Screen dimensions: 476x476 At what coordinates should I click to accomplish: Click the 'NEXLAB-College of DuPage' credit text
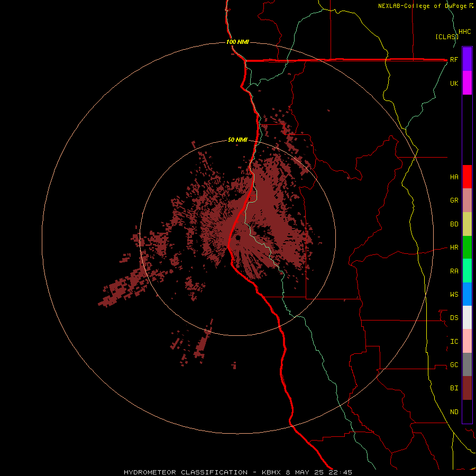(423, 6)
